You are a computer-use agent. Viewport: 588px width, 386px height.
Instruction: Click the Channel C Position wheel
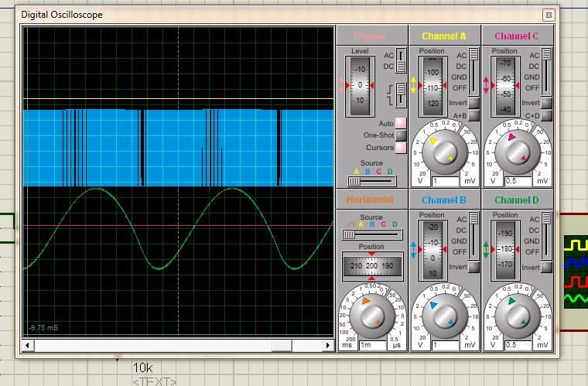coord(505,86)
